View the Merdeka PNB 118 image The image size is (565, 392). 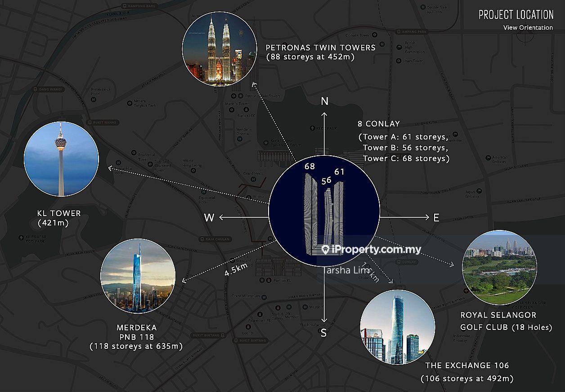click(x=138, y=275)
